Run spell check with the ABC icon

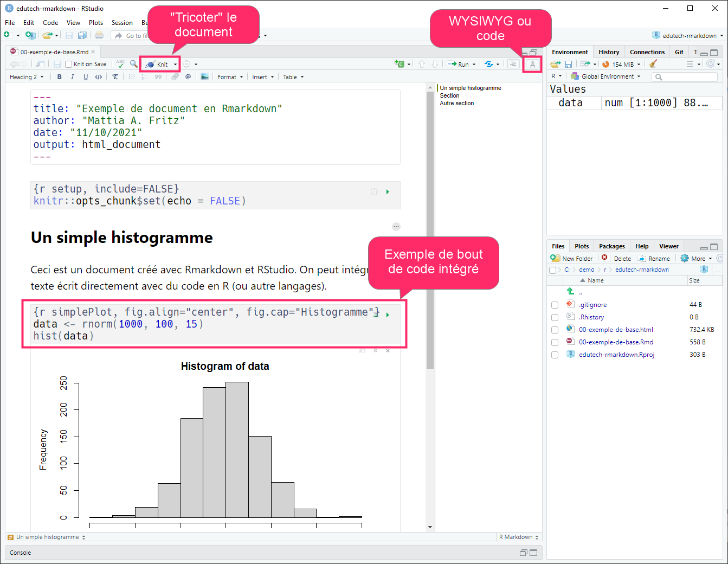(x=120, y=64)
